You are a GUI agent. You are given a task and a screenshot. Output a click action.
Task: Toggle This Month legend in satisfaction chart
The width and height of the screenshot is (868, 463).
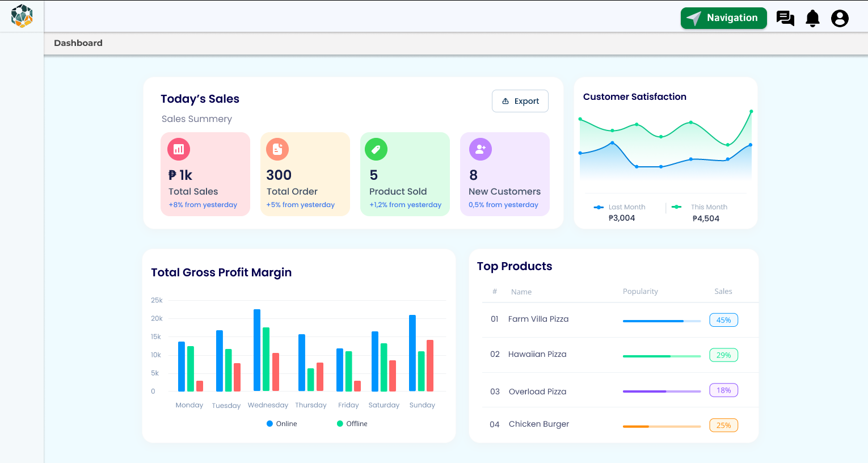[x=700, y=207]
